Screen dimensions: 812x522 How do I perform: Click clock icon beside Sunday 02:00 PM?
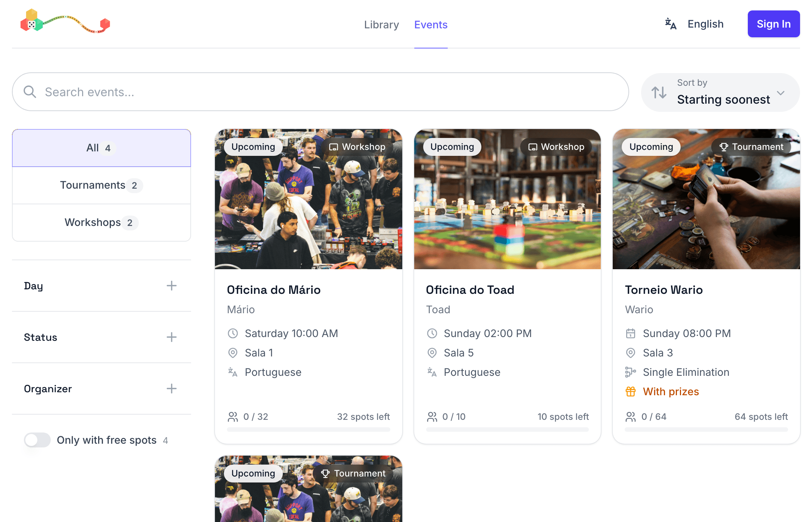(432, 333)
